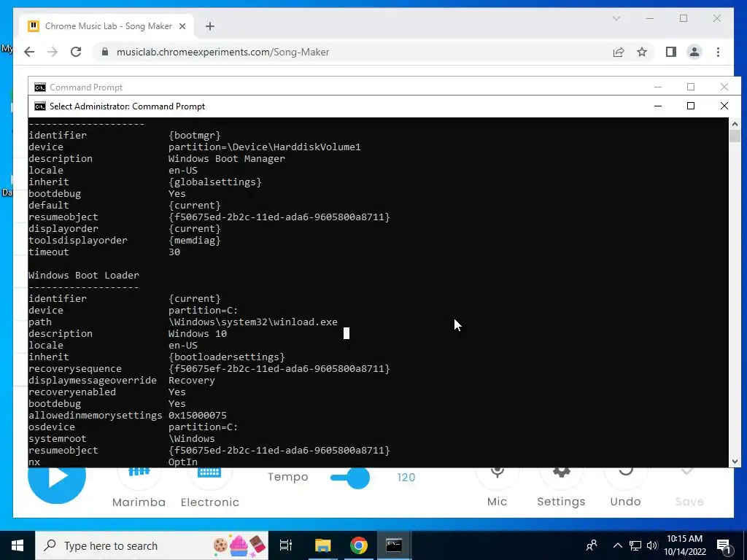Click the text 'Windows Boot Manager'
747x560 pixels.
click(226, 158)
